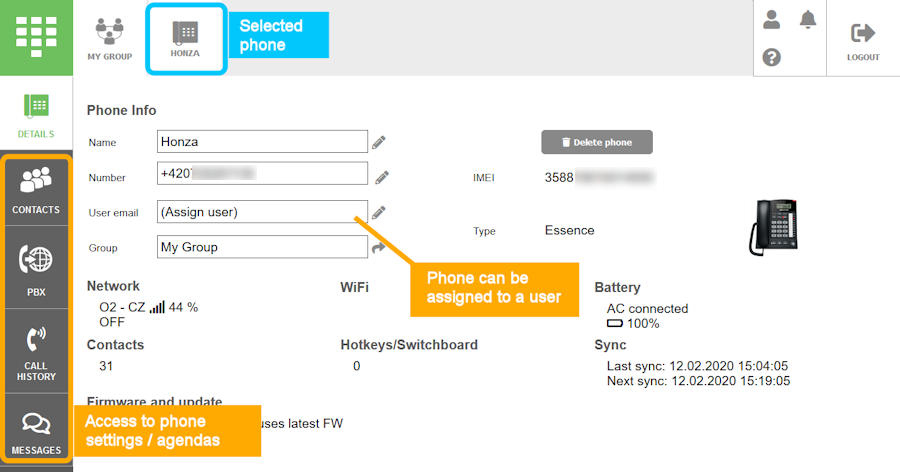The height and width of the screenshot is (472, 900).
Task: Edit the phone number with pencil icon
Action: click(381, 178)
